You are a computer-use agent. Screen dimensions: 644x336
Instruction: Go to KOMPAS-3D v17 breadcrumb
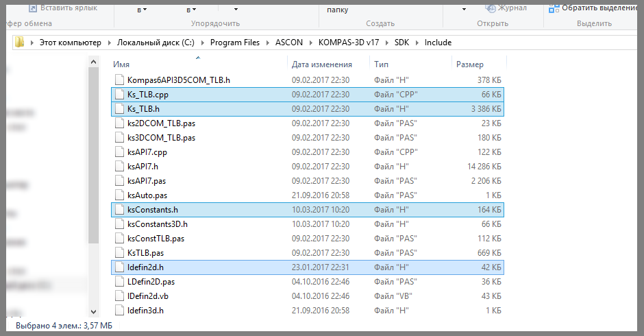tap(349, 43)
